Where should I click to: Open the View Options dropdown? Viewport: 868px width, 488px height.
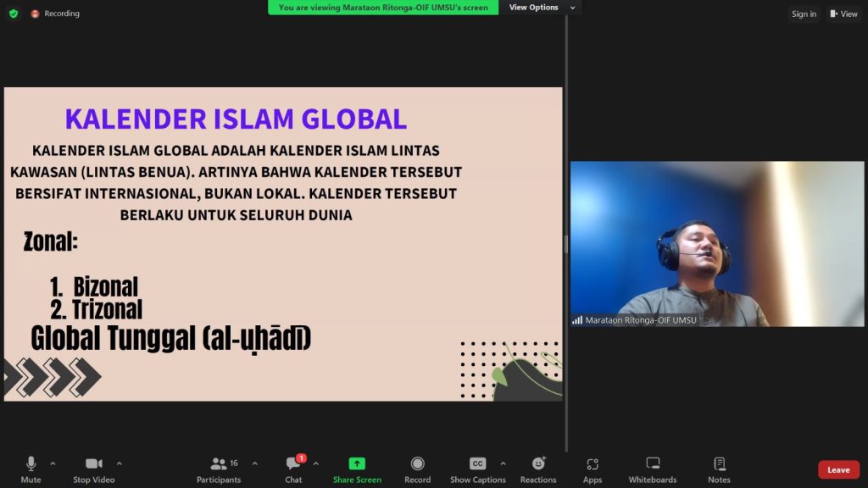(542, 8)
